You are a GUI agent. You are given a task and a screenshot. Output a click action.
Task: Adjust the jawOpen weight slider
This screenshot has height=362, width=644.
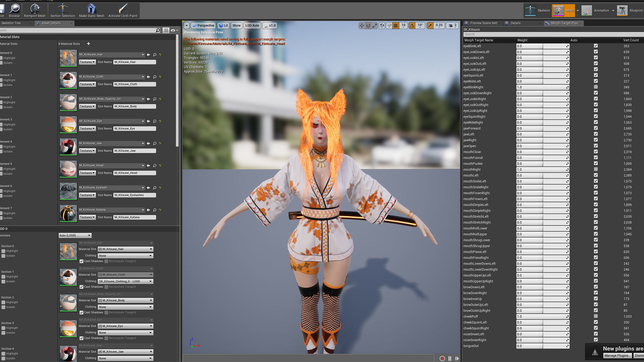pyautogui.click(x=543, y=146)
